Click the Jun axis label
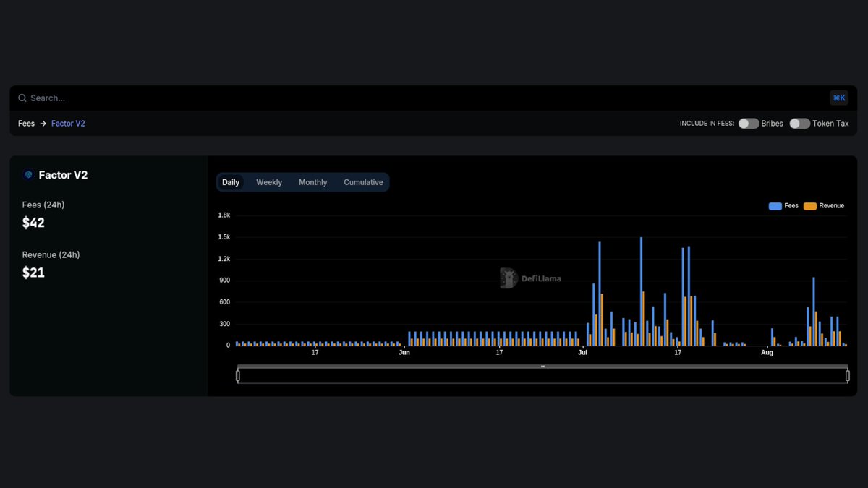The width and height of the screenshot is (868, 488). (404, 353)
